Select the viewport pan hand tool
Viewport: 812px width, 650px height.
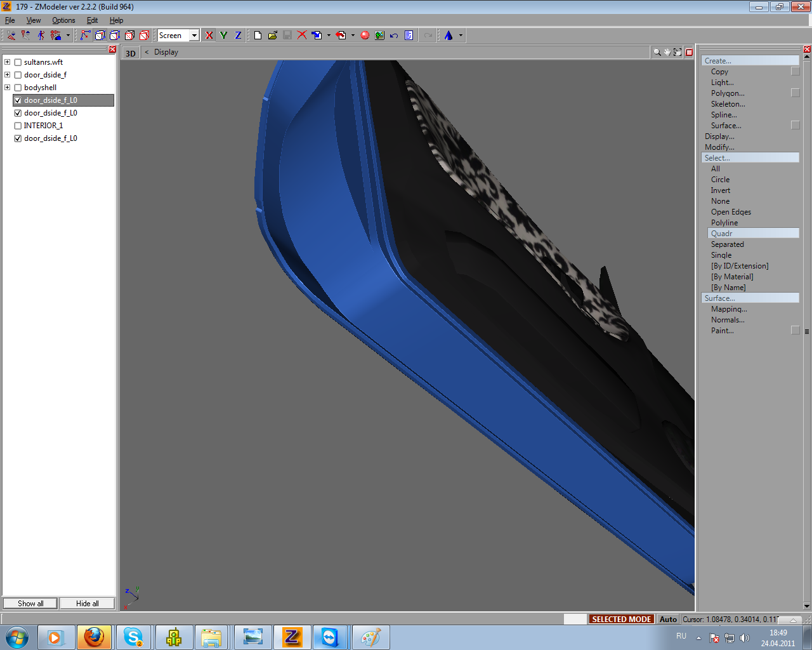pyautogui.click(x=667, y=52)
